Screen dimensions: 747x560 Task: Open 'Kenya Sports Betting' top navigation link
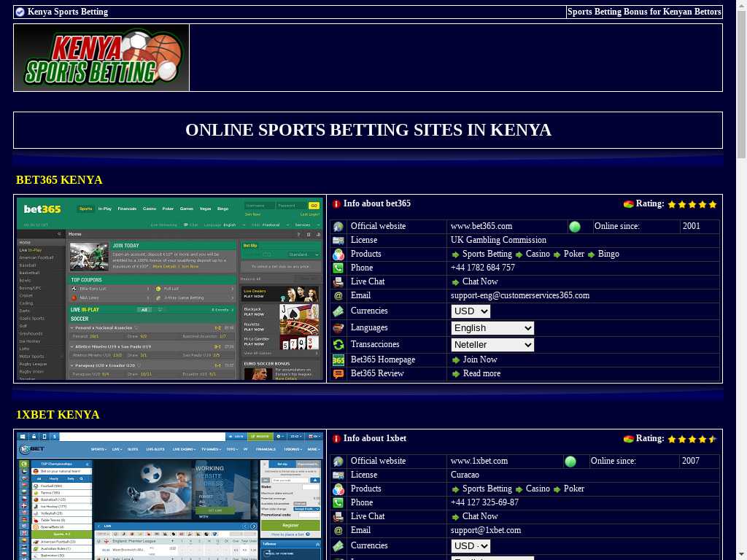[67, 12]
